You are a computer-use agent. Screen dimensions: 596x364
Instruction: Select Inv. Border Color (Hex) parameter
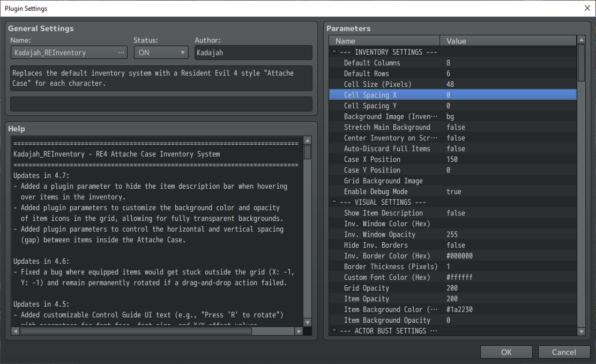point(453,256)
